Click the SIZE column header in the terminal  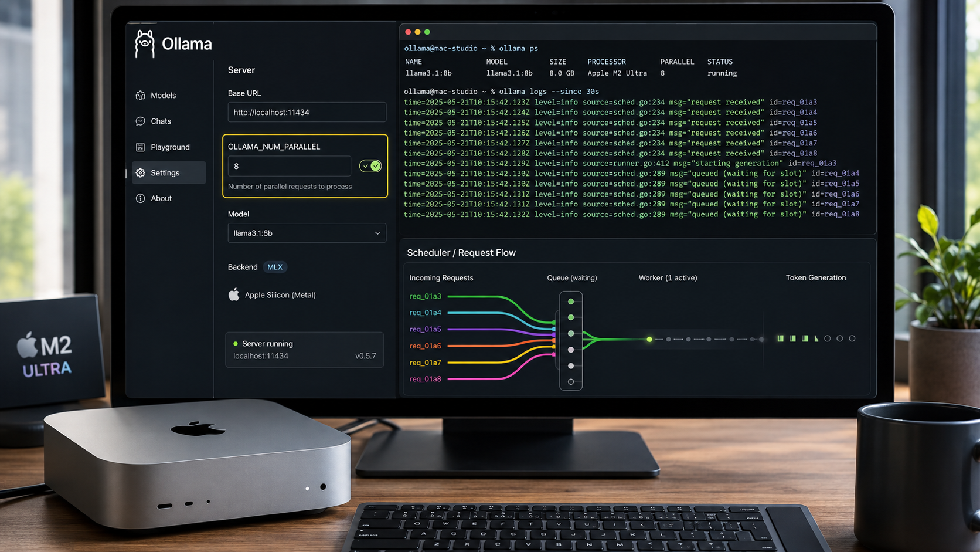(x=558, y=62)
